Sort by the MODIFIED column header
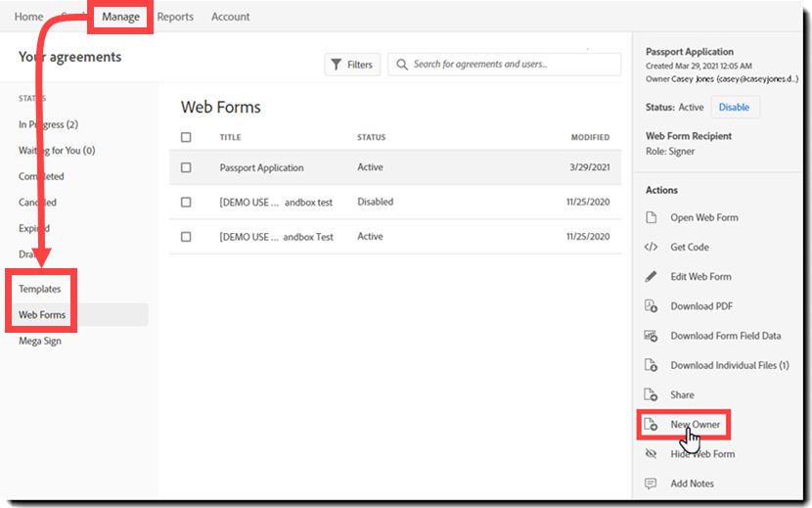Image resolution: width=812 pixels, height=508 pixels. pyautogui.click(x=590, y=137)
